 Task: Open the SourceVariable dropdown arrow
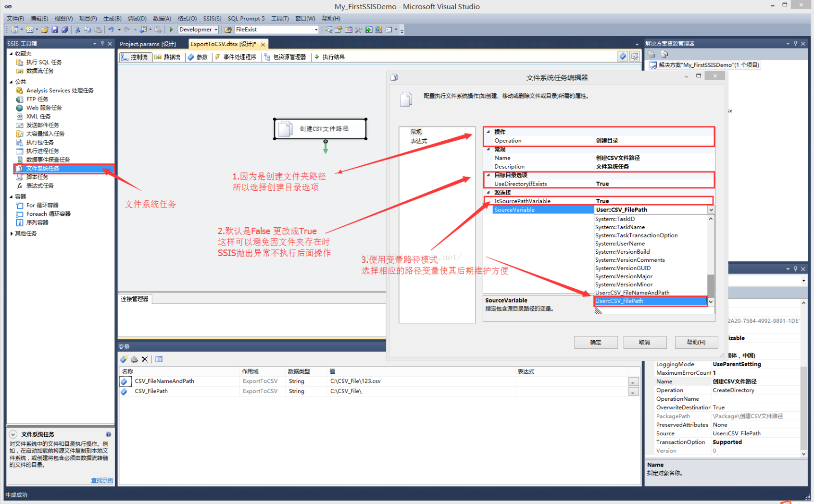[x=711, y=210]
